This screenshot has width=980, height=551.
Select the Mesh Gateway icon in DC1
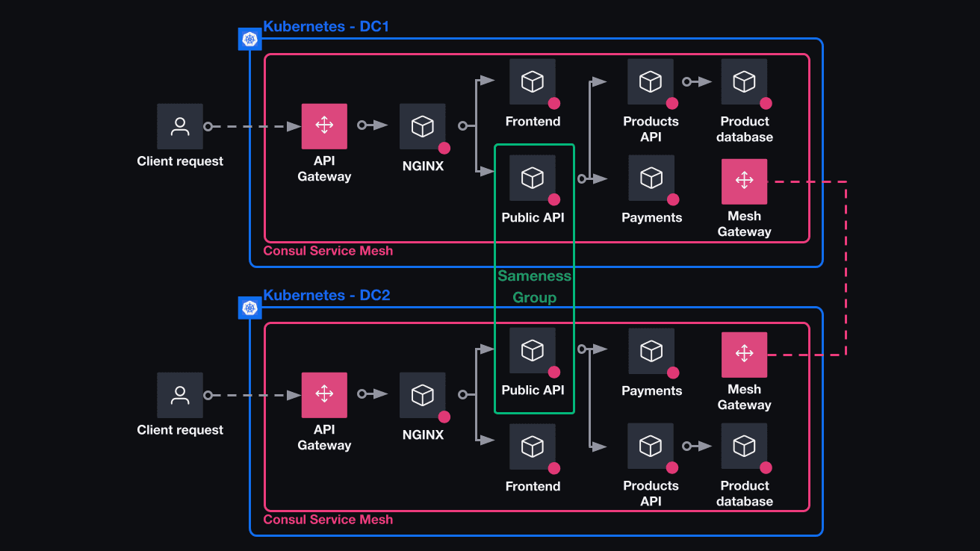coord(745,181)
